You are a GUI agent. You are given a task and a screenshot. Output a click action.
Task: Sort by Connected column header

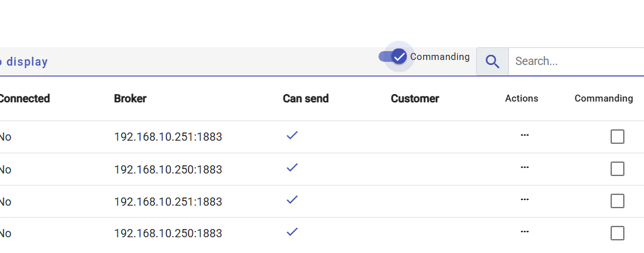pyautogui.click(x=24, y=98)
